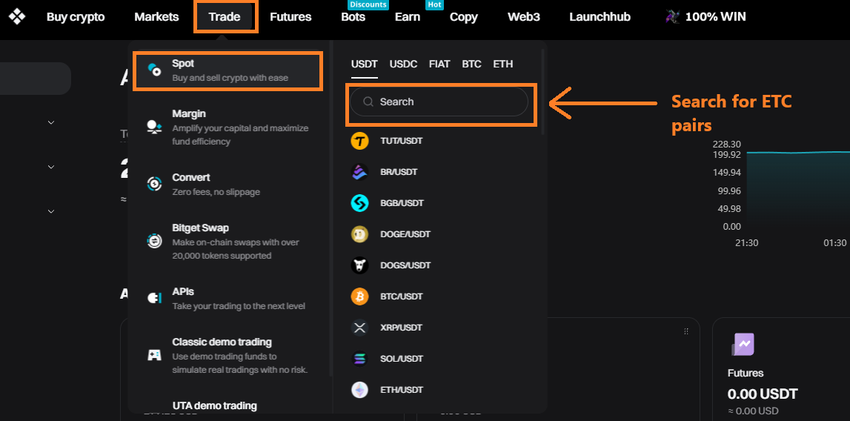Screen dimensions: 850x421
Task: Expand the second sidebar chevron
Action: click(51, 167)
